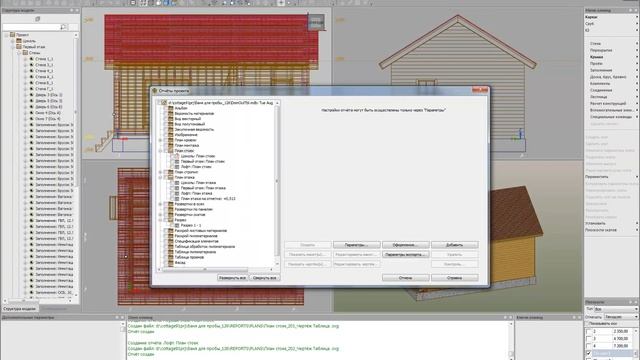Collapse the План стоек node in the reports tree
This screenshot has height=360, width=640.
pos(160,151)
